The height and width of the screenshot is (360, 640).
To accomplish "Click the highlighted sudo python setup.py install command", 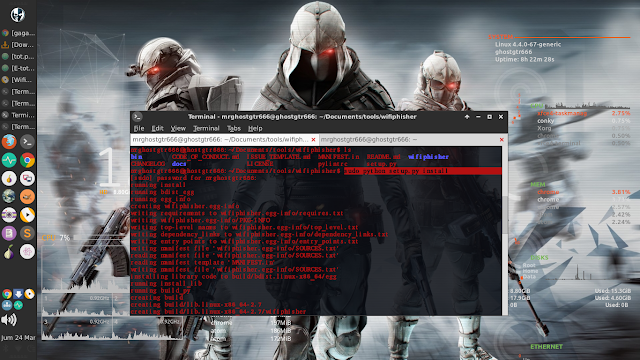I will pyautogui.click(x=396, y=171).
